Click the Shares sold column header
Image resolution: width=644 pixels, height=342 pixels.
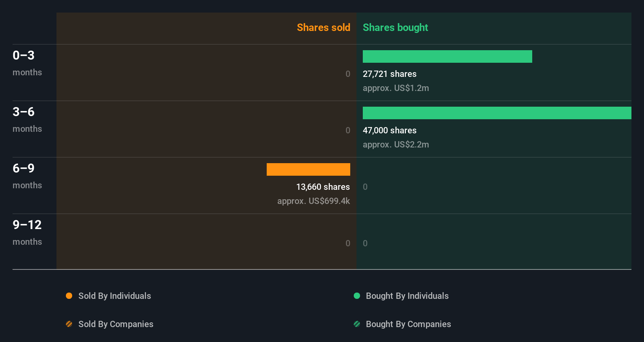click(324, 27)
